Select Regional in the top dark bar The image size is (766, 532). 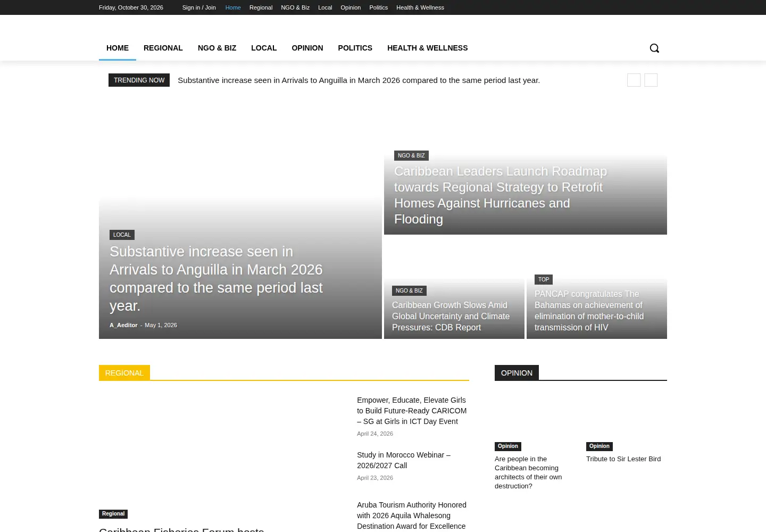click(261, 7)
